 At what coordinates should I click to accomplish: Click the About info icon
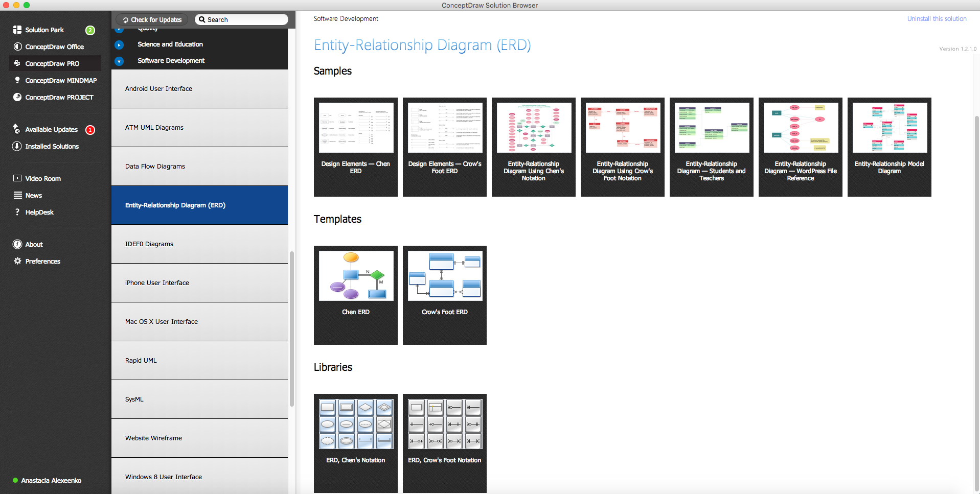pyautogui.click(x=17, y=244)
